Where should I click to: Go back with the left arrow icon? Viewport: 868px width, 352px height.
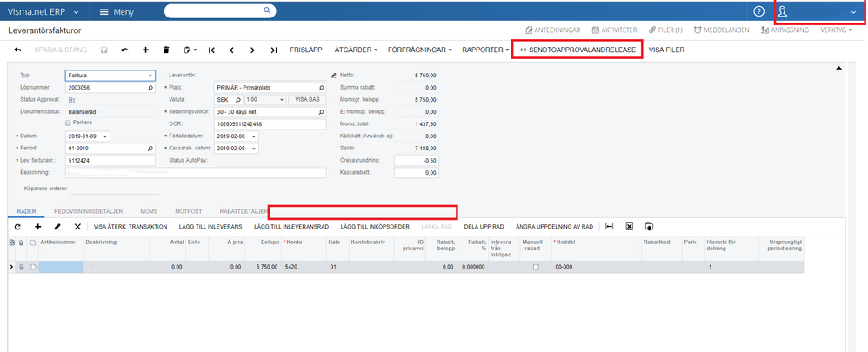coord(17,50)
